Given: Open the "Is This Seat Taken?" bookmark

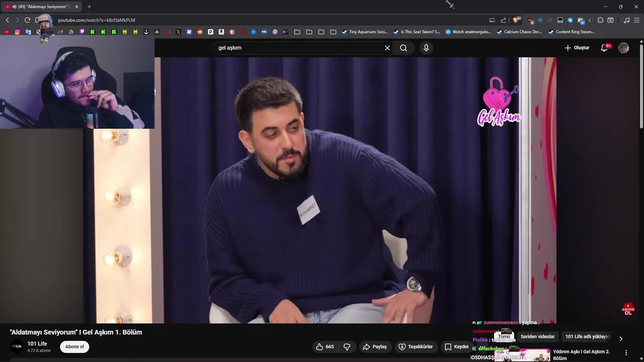Looking at the screenshot, I should click(417, 32).
